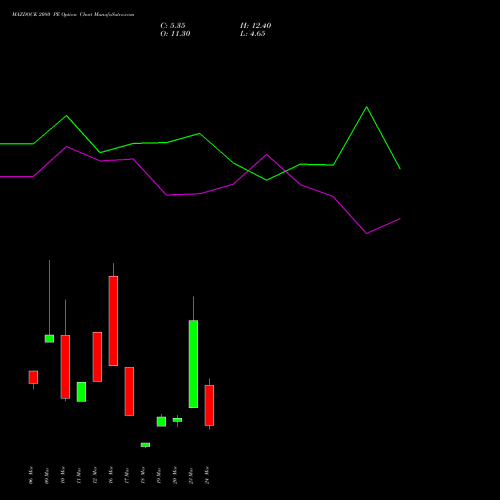This screenshot has width=500, height=500.
Task: Click the chart title MAZDOCK PE Option Chart
Action: tap(73, 15)
